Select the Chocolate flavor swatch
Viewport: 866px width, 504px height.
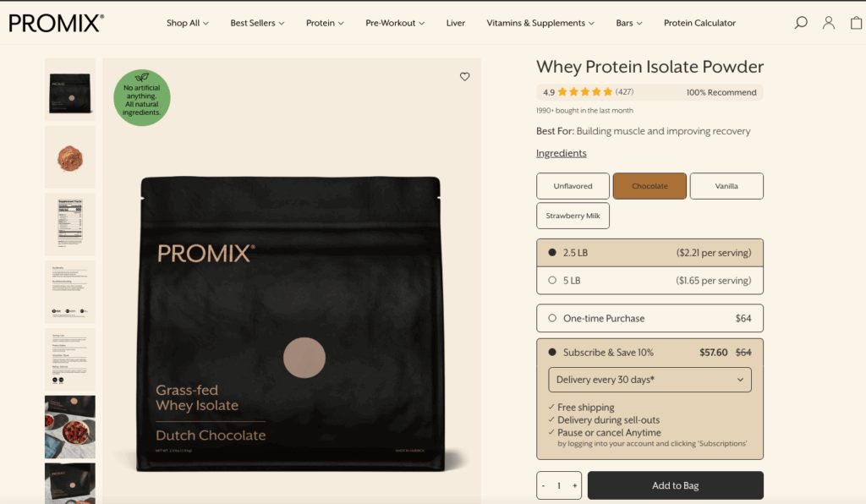[649, 186]
